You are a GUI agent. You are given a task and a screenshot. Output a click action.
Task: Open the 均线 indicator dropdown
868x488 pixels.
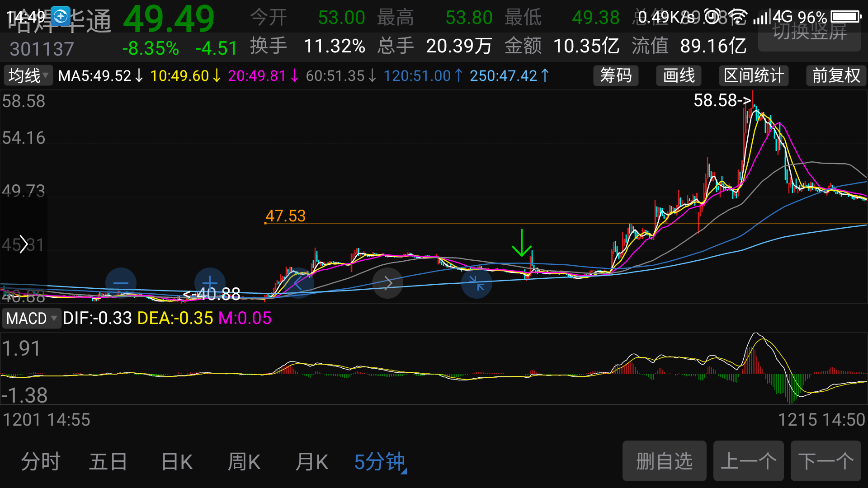[x=28, y=75]
